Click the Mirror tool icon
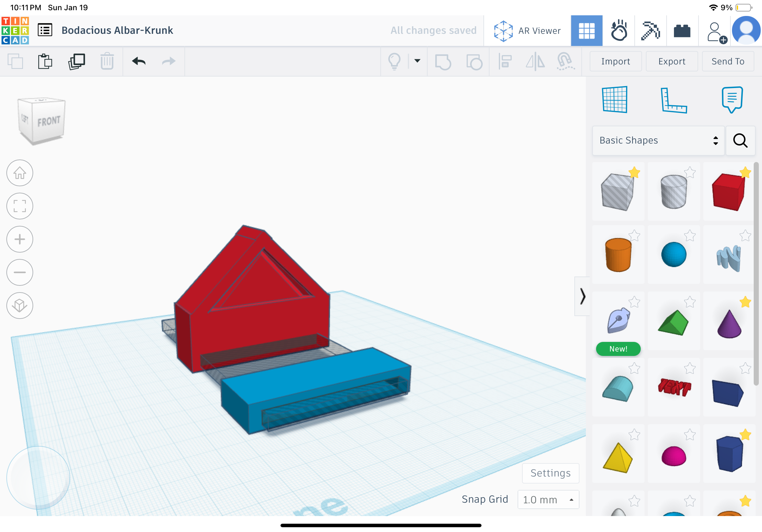762x532 pixels. click(x=535, y=62)
